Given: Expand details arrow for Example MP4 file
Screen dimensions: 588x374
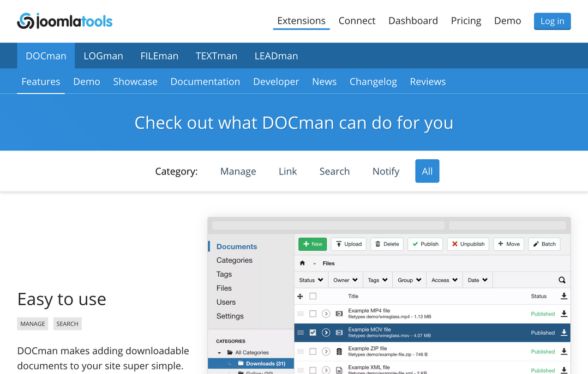Looking at the screenshot, I should [x=326, y=313].
